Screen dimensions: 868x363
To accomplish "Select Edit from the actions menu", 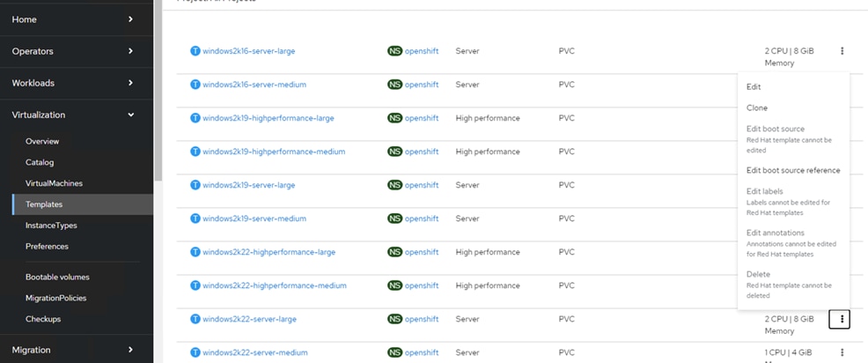I will click(754, 87).
